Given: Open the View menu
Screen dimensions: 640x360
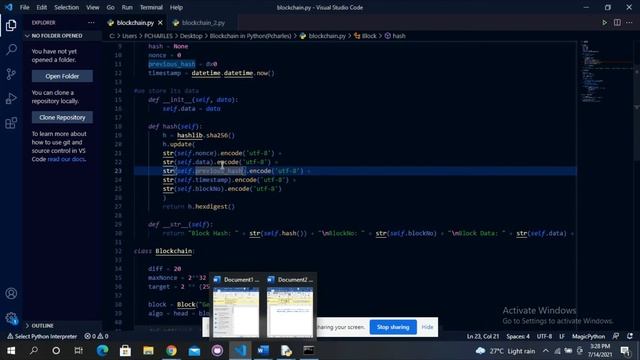Looking at the screenshot, I should (x=93, y=7).
